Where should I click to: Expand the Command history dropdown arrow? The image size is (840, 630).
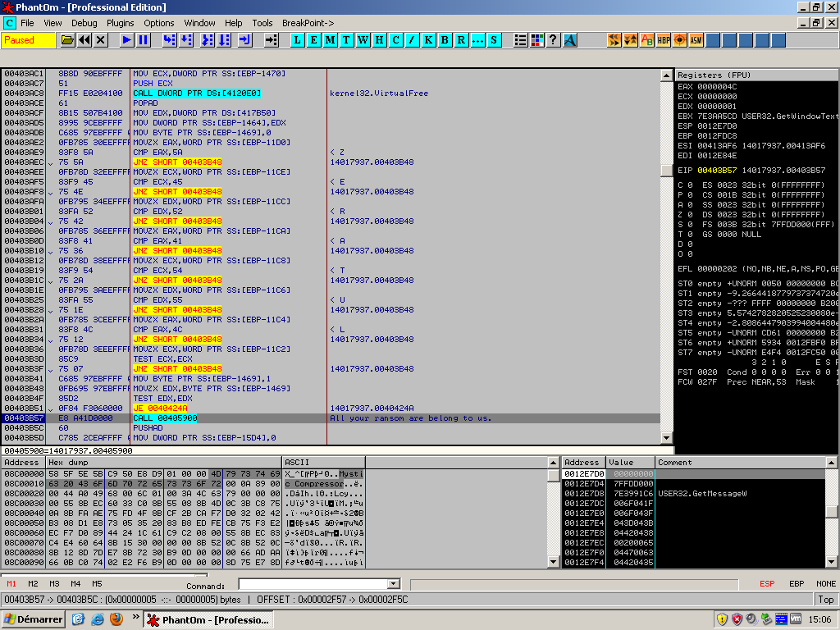click(x=394, y=584)
